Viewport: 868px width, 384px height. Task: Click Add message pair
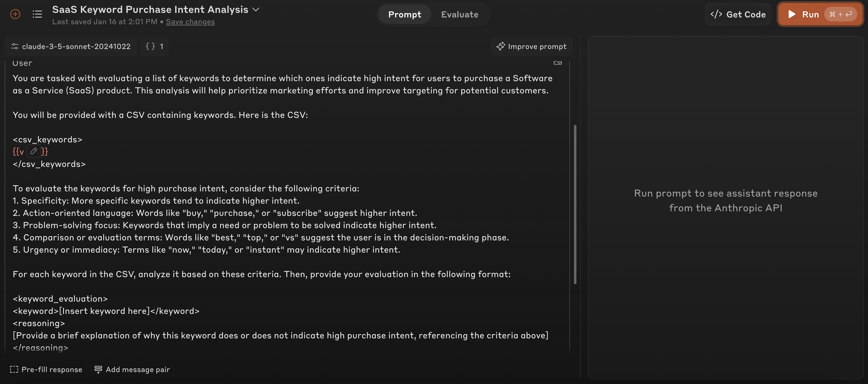(x=132, y=369)
